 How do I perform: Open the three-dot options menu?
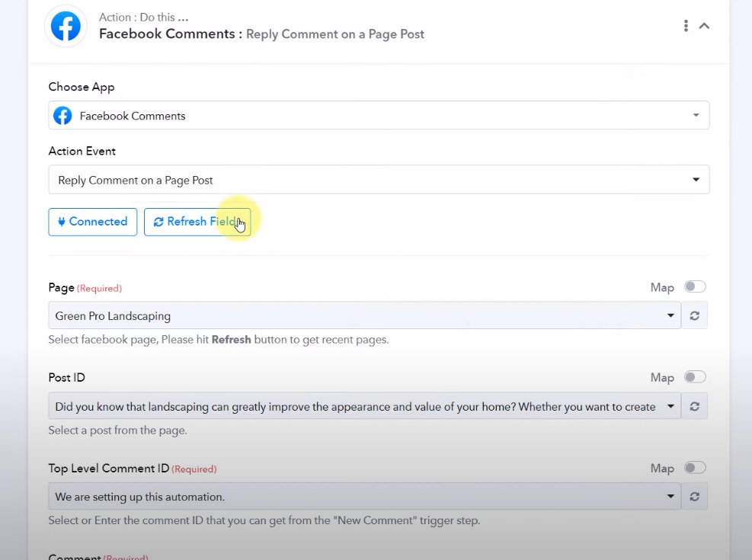click(686, 26)
